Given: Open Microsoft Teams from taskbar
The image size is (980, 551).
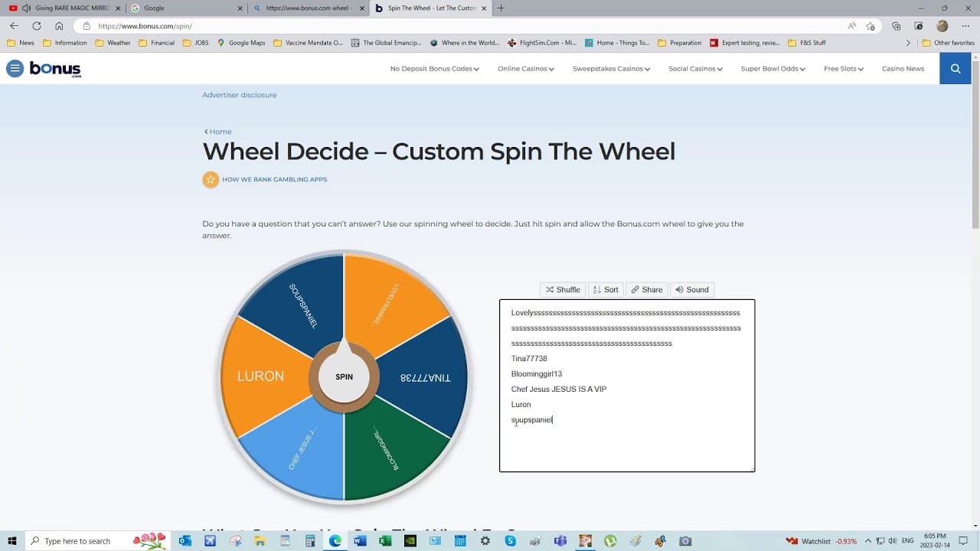Looking at the screenshot, I should tap(560, 541).
